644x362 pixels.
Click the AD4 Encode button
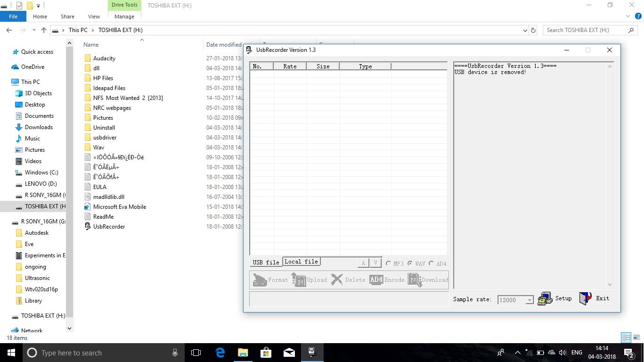[x=387, y=280]
